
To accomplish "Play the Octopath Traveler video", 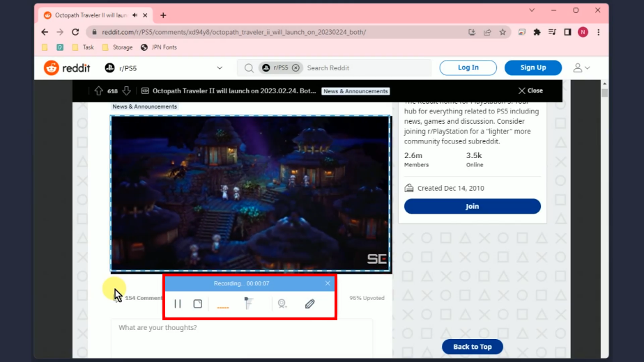I will point(250,194).
